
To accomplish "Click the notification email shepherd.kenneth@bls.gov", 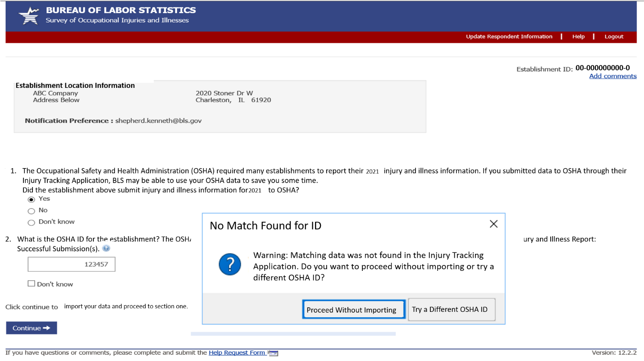I will point(158,121).
